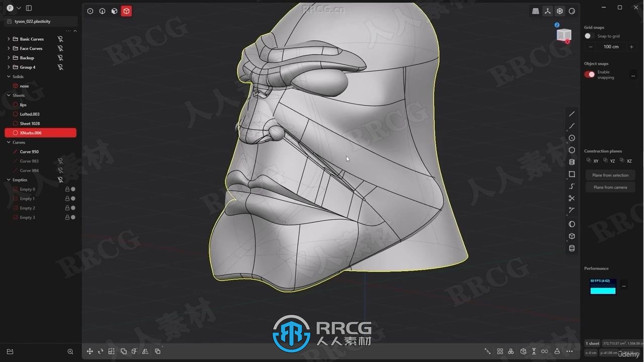Click the Mirror command icon
Screen dimensions: 644x362
pos(145,351)
